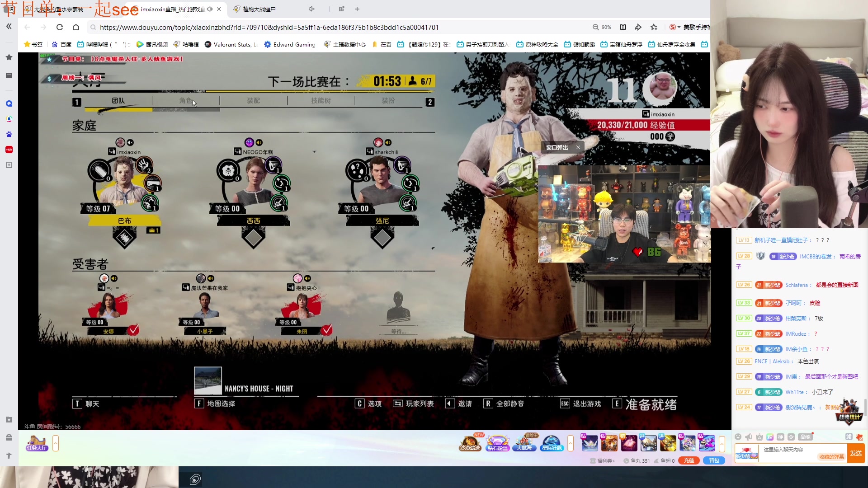Click the orange 发送 send button

[855, 453]
